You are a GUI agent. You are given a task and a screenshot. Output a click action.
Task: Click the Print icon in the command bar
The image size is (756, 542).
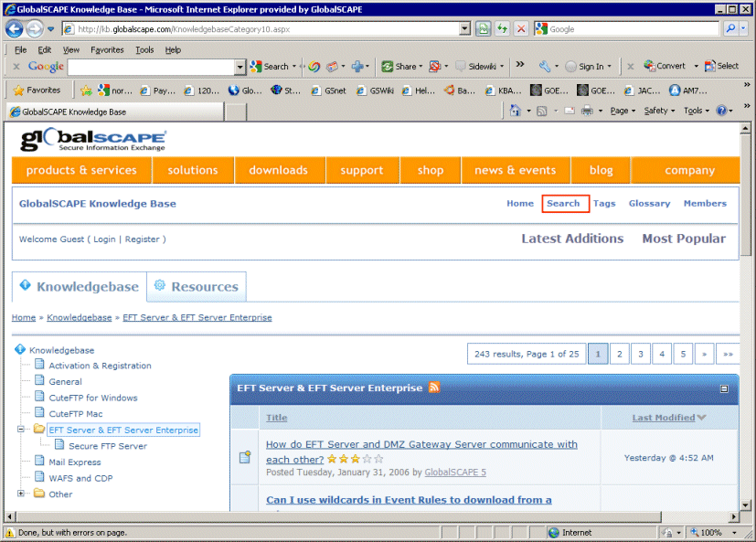tap(587, 111)
